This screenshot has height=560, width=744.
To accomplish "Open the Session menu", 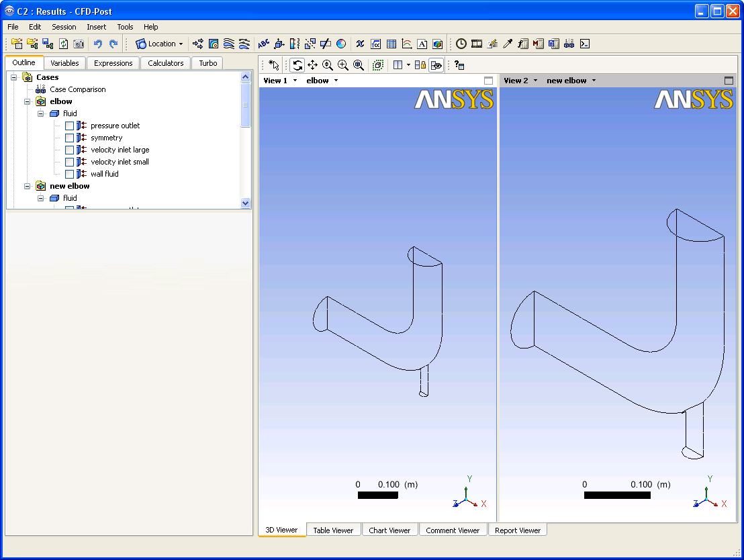I will [x=64, y=27].
